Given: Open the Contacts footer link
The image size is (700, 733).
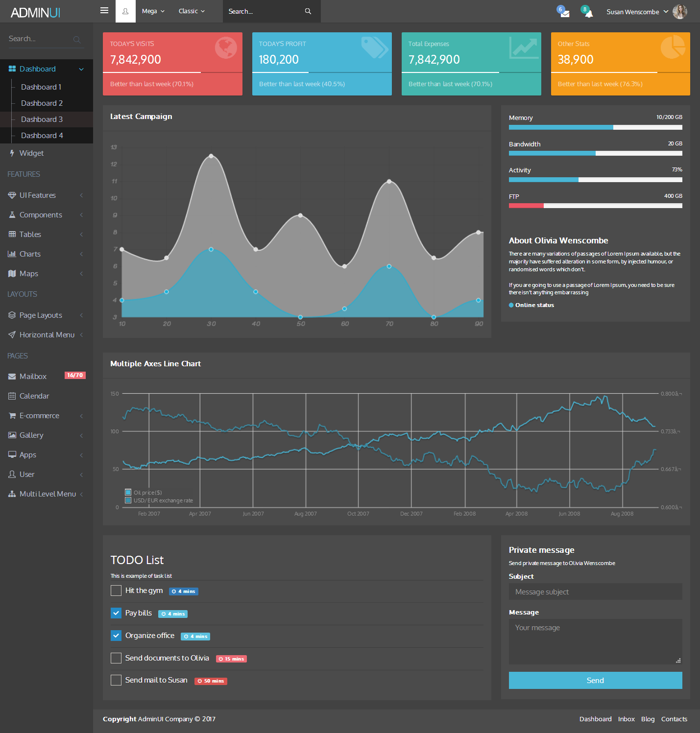Looking at the screenshot, I should 674,719.
